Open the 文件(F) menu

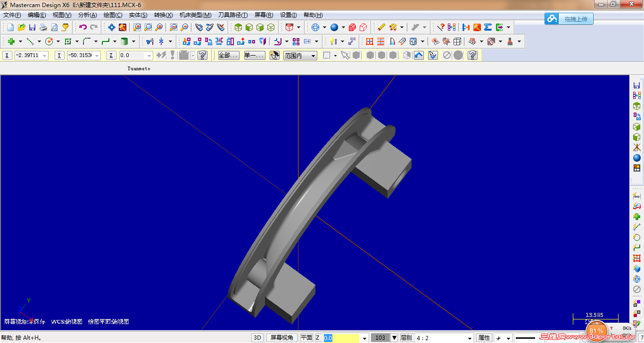pos(12,15)
